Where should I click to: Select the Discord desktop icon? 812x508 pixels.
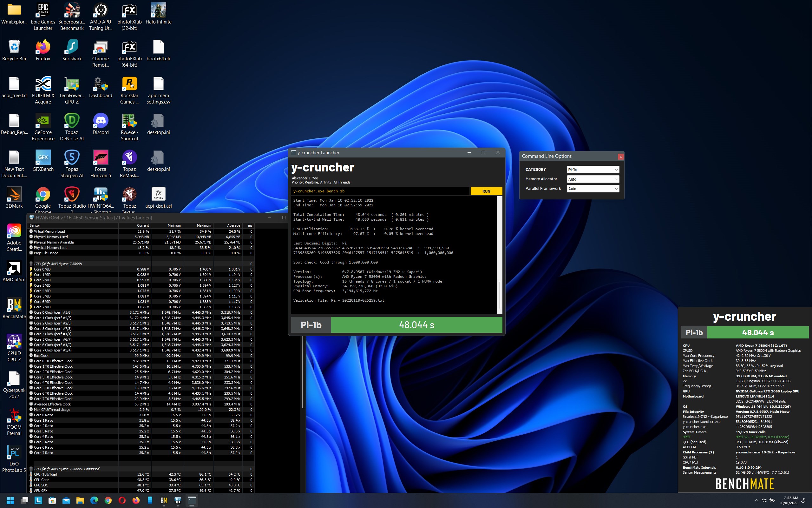100,124
